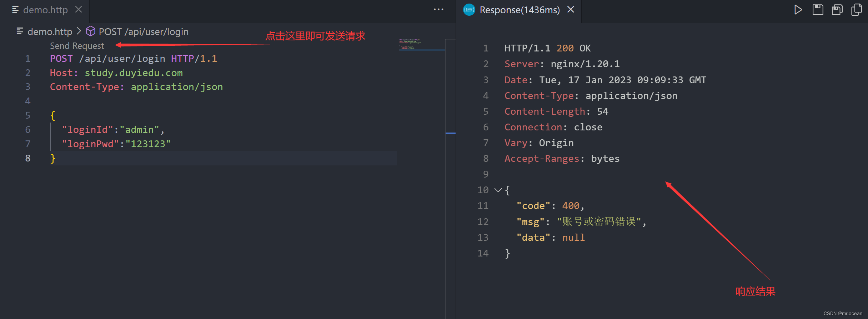
Task: Click Content-Type: application/json in the request
Action: [x=136, y=87]
